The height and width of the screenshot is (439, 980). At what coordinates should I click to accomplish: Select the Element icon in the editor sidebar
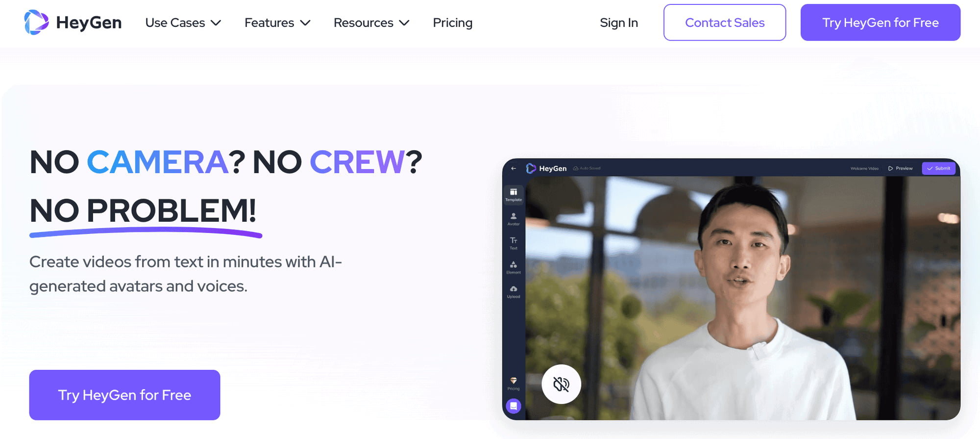point(514,267)
